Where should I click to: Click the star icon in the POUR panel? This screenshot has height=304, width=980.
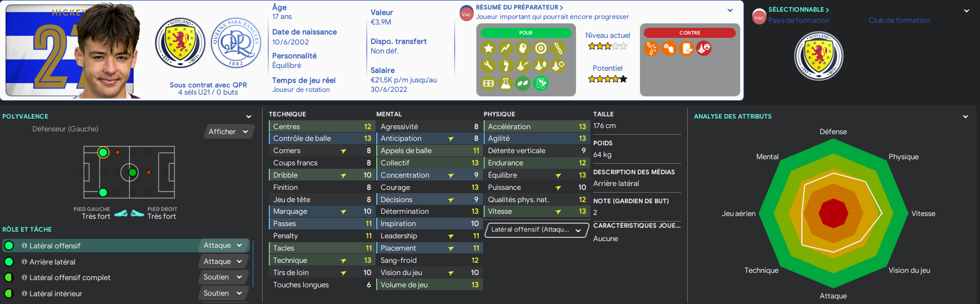tap(488, 48)
